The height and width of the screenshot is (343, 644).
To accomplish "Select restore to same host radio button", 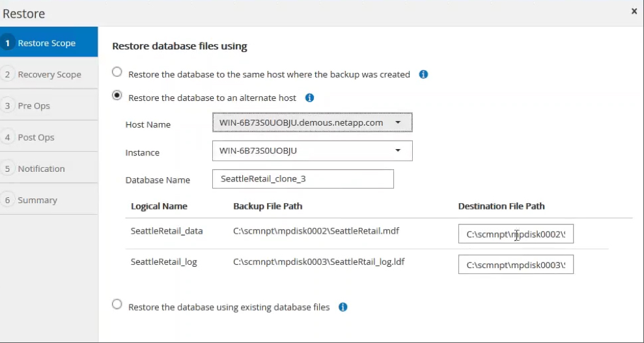I will point(117,72).
